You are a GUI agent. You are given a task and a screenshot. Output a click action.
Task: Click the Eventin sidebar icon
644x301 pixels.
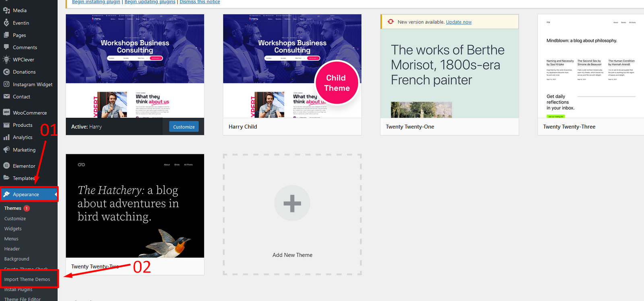pyautogui.click(x=6, y=23)
